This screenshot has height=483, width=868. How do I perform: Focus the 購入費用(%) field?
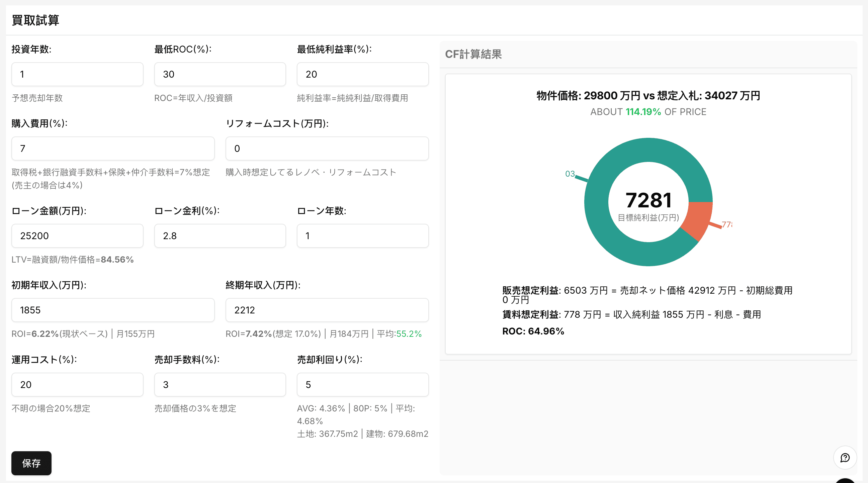[113, 149]
